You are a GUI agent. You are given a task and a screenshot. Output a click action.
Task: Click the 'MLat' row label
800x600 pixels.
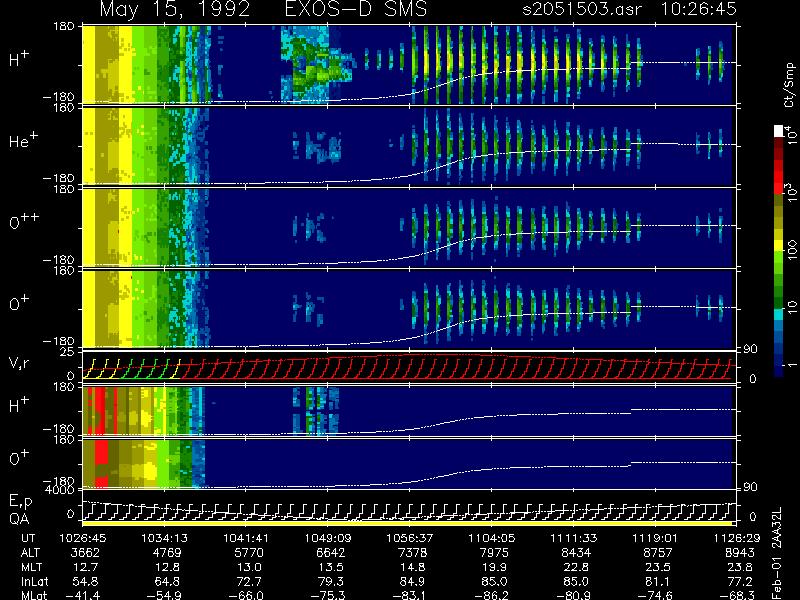34,595
